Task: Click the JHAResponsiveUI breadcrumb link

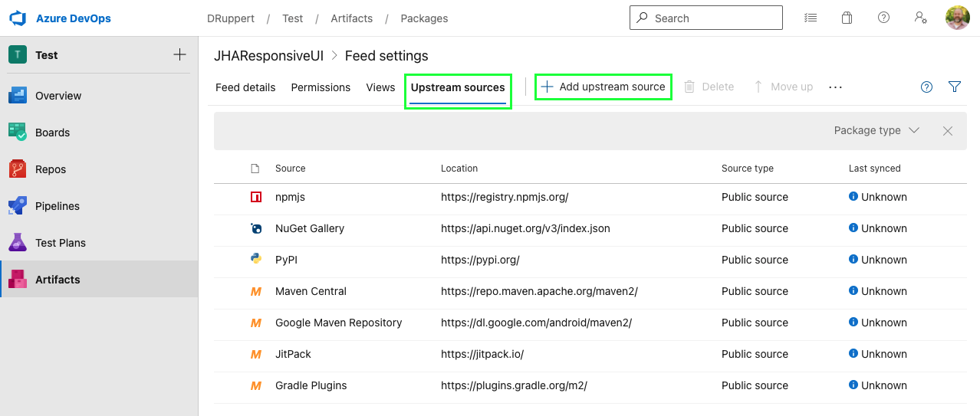Action: (268, 56)
